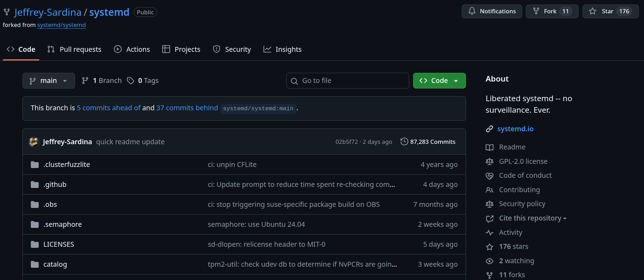Click the 37 commits behind link
644x280 pixels.
coord(187,108)
